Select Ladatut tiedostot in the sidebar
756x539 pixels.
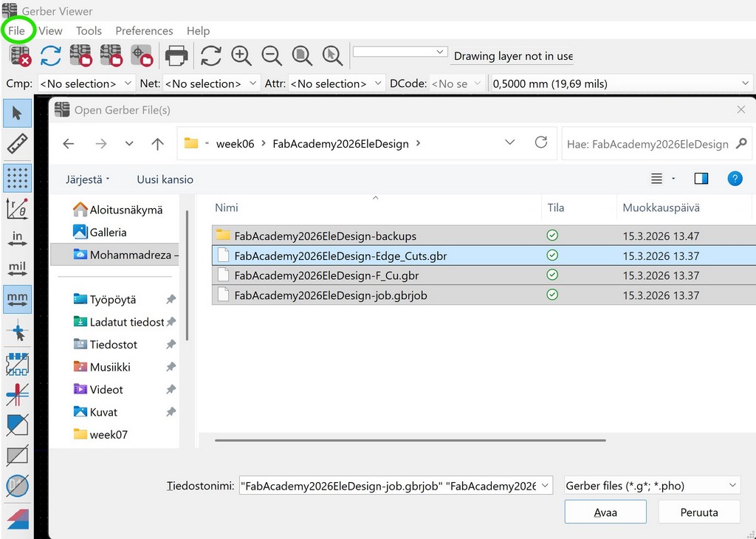(x=119, y=322)
